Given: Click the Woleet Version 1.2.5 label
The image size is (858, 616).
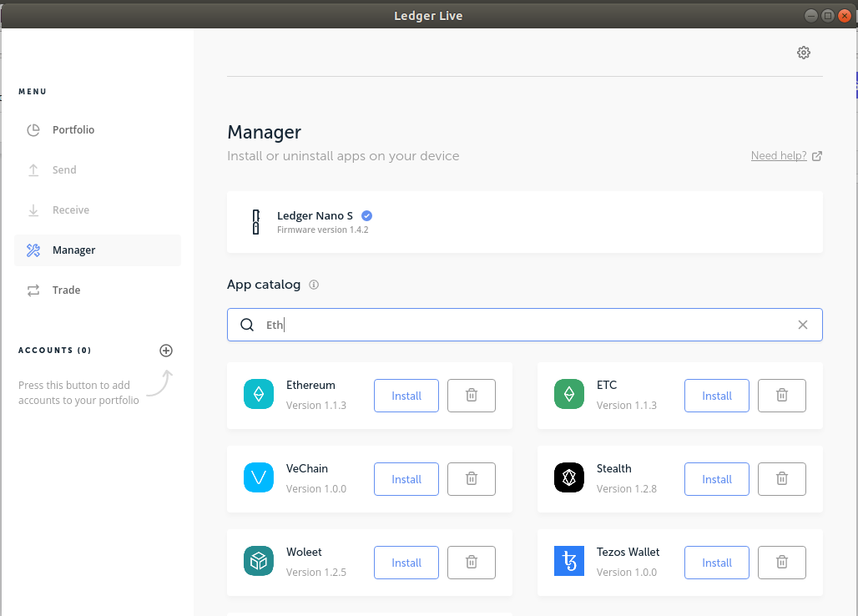Looking at the screenshot, I should tap(315, 573).
